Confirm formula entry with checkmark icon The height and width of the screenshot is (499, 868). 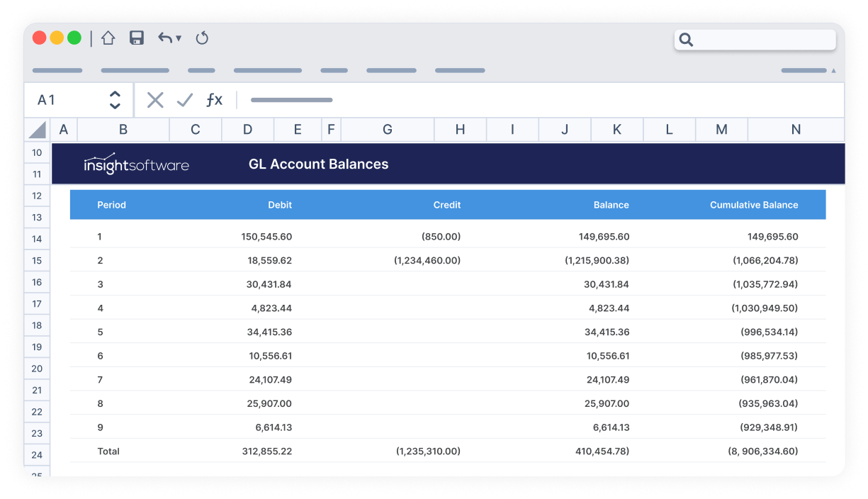click(x=184, y=100)
